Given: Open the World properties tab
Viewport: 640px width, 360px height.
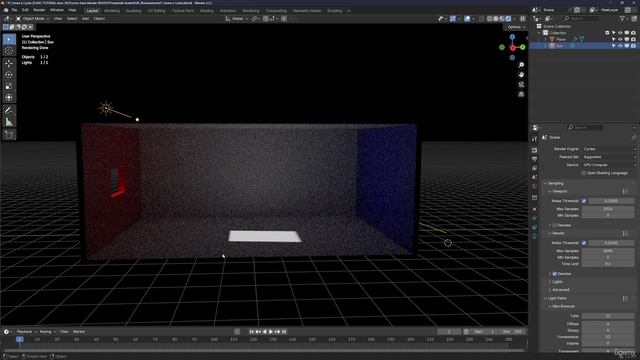Looking at the screenshot, I should 534,187.
